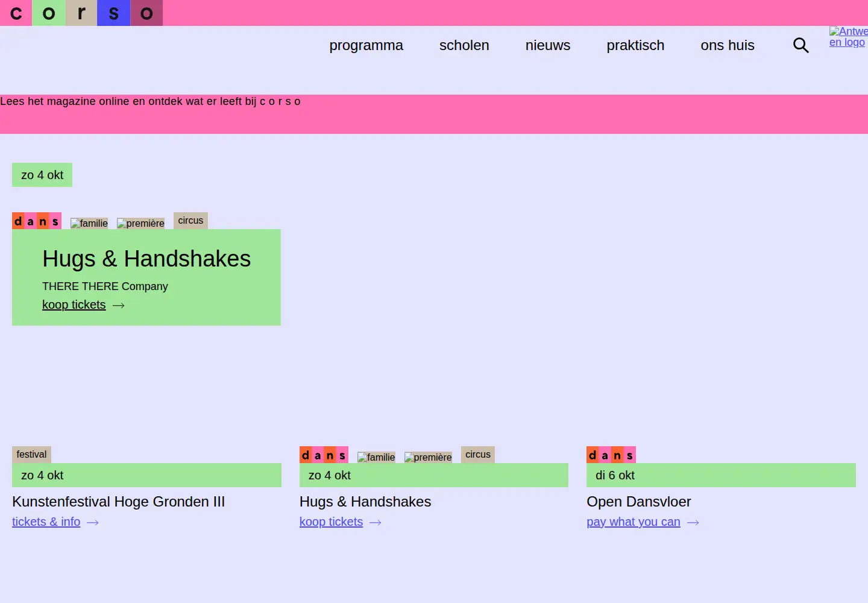Click 'koop tickets' on the small Hugs & Handshakes card

pos(331,522)
